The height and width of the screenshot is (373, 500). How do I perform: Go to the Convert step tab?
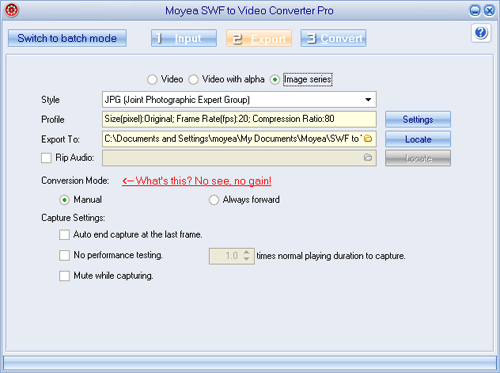pos(333,38)
